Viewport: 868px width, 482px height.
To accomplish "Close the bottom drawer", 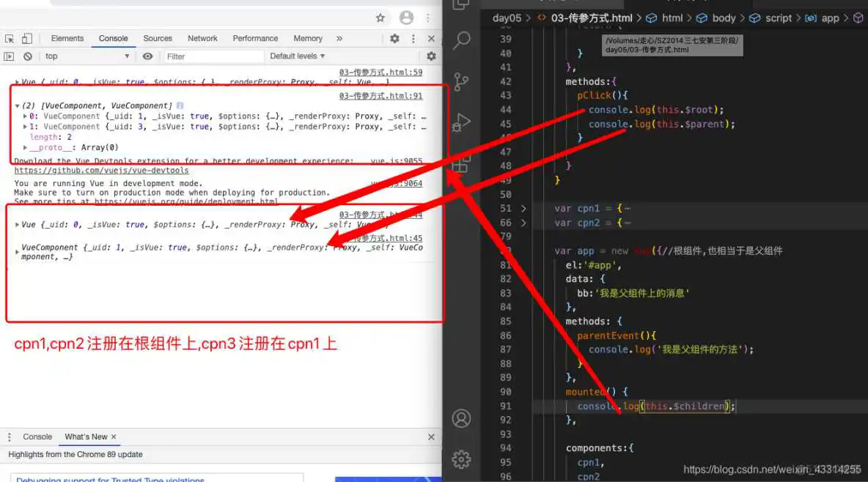I will click(431, 437).
